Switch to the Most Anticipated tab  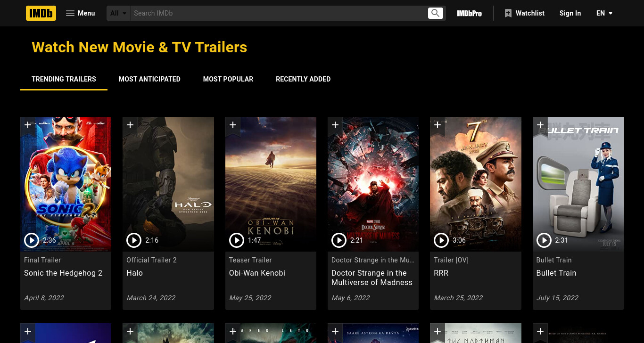tap(149, 79)
